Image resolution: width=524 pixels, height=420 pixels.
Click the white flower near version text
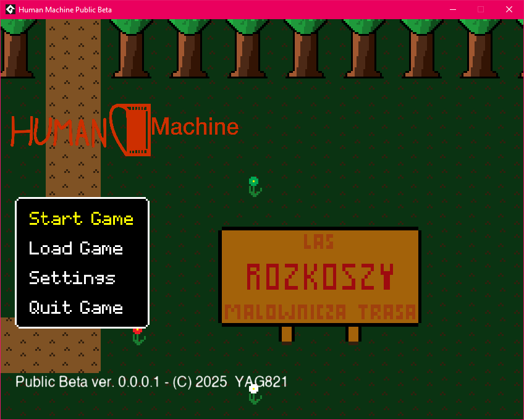point(255,394)
